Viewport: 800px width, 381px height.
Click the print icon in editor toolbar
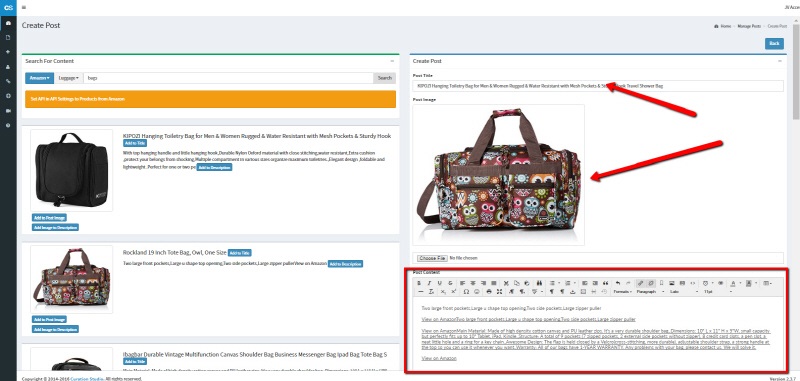click(x=489, y=292)
